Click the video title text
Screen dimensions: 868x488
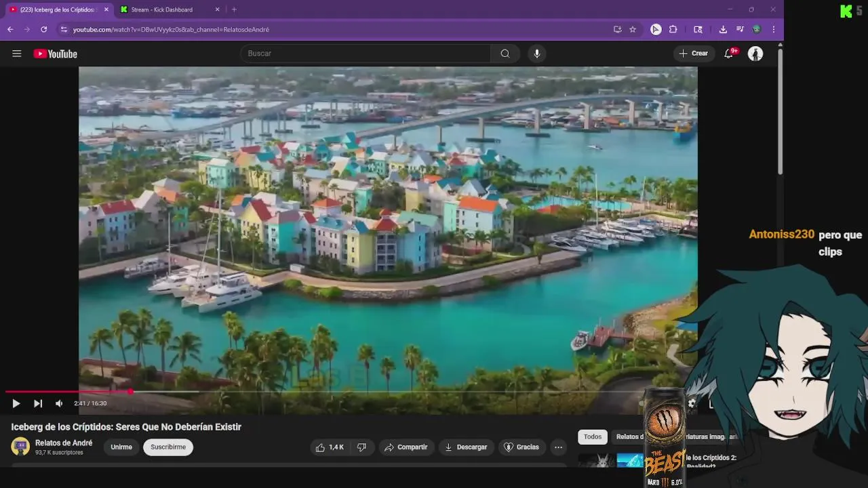pyautogui.click(x=126, y=427)
